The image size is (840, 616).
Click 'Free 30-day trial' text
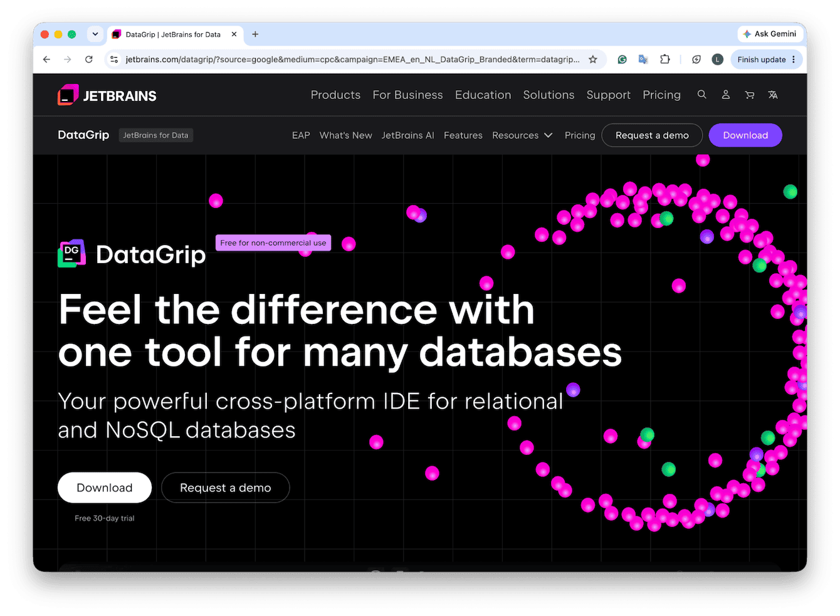pyautogui.click(x=105, y=518)
